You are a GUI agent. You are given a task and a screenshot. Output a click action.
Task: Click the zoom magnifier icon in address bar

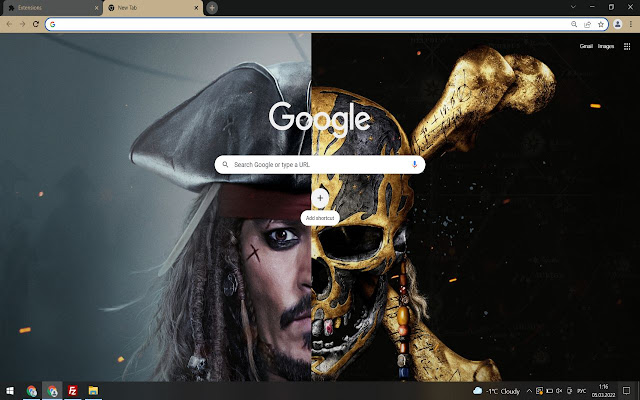[x=574, y=24]
